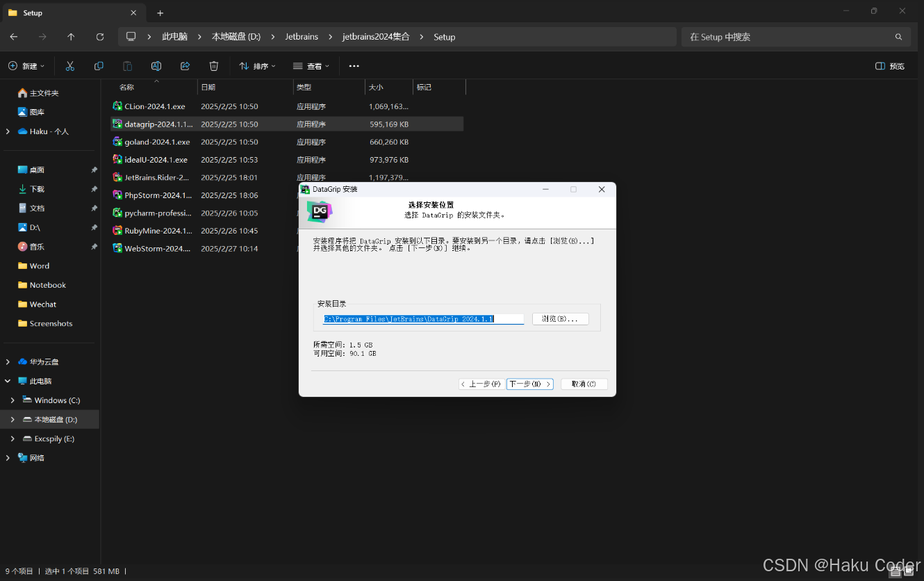Click the JetBrains.Rider file icon
This screenshot has width=924, height=581.
point(117,177)
